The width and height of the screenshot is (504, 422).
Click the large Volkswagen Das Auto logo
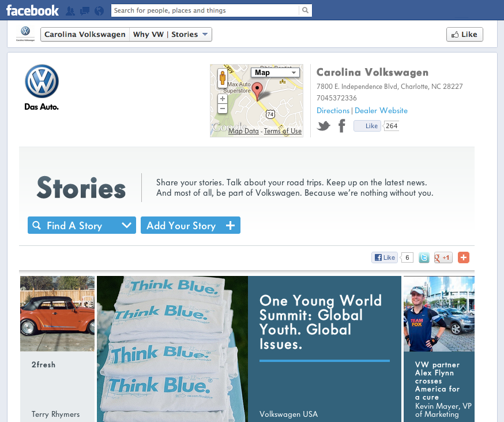coord(42,88)
